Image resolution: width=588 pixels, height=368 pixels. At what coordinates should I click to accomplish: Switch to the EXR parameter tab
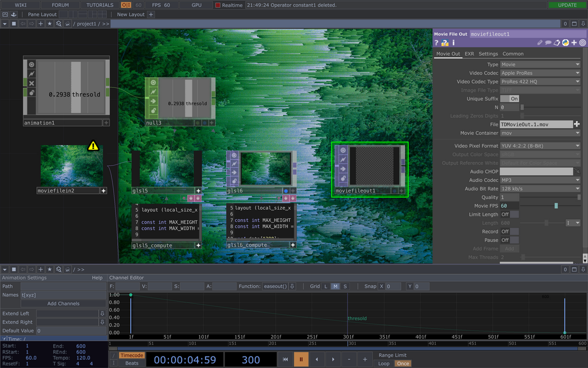pyautogui.click(x=469, y=54)
